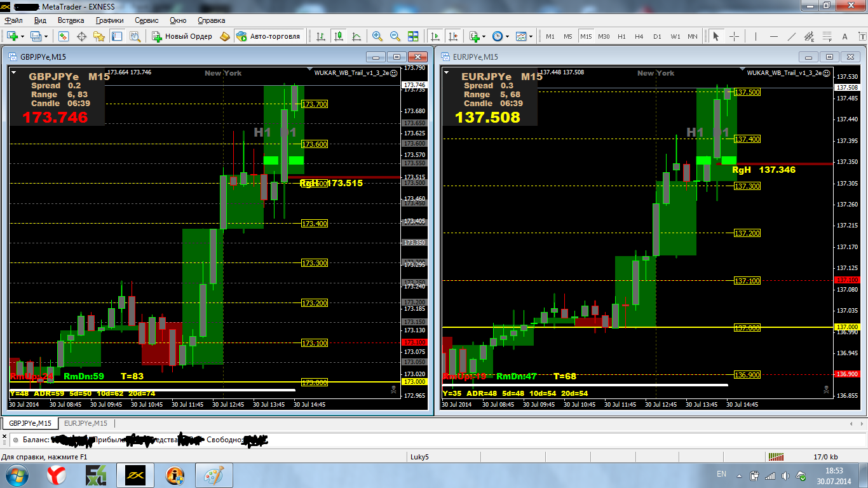Toggle chart shift from right border
Screen dimensions: 868x488
(452, 36)
